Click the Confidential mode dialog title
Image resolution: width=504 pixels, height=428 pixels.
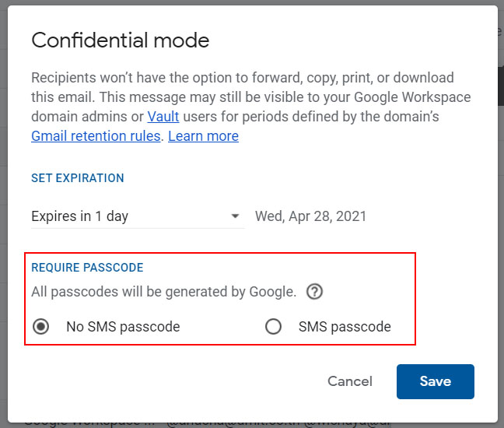[x=121, y=40]
